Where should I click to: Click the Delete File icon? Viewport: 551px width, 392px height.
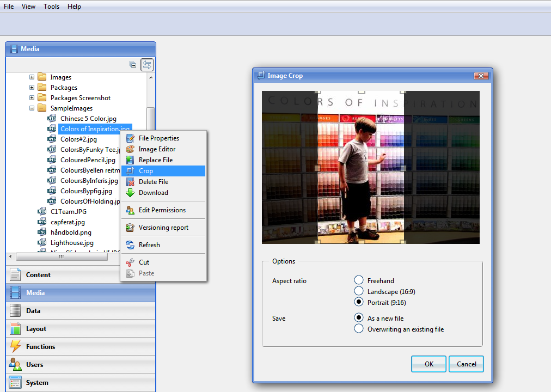(130, 182)
